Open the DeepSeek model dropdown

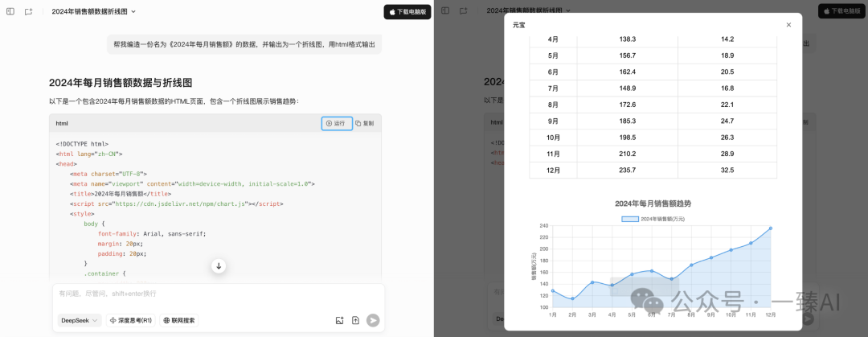tap(80, 320)
